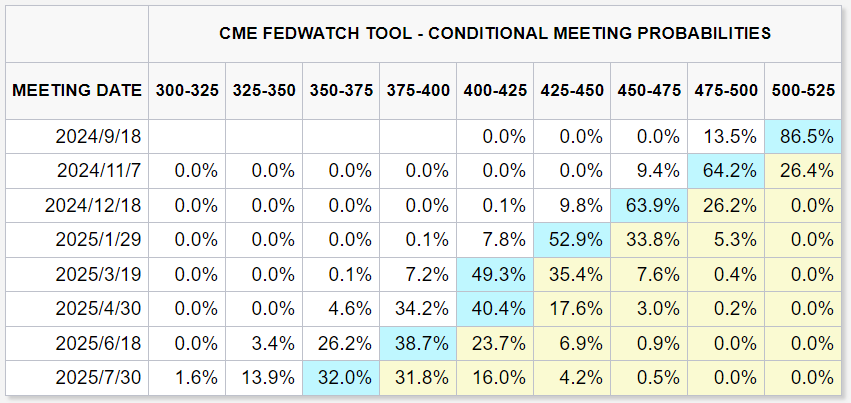
Task: Click the 26.4% cell in 2024/11/7 row
Action: point(805,171)
